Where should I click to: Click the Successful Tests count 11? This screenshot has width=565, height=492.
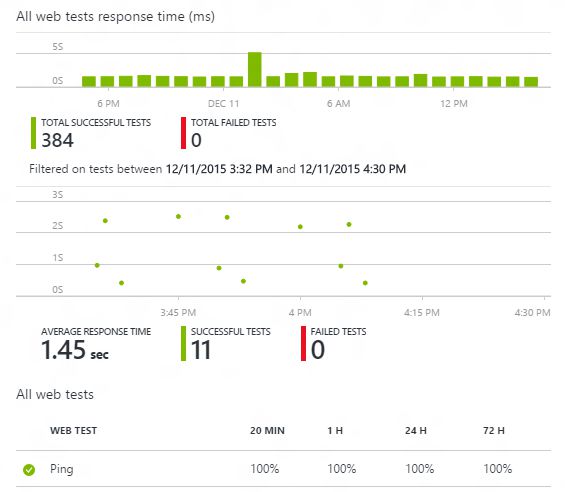pyautogui.click(x=201, y=350)
